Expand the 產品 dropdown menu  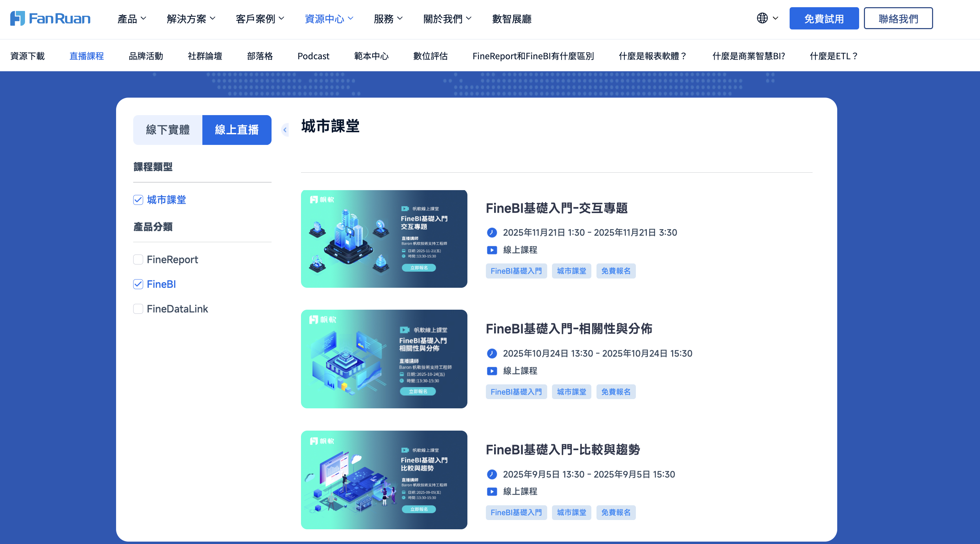pos(132,18)
